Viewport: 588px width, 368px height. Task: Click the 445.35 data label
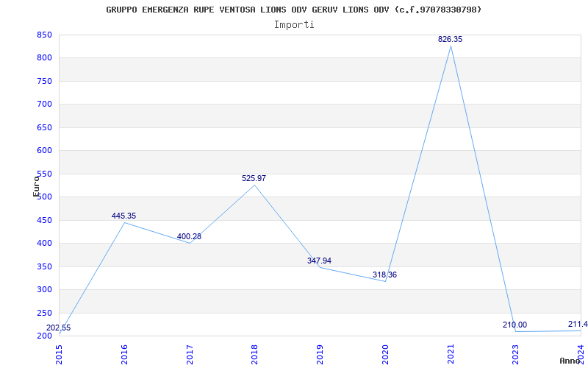(123, 216)
